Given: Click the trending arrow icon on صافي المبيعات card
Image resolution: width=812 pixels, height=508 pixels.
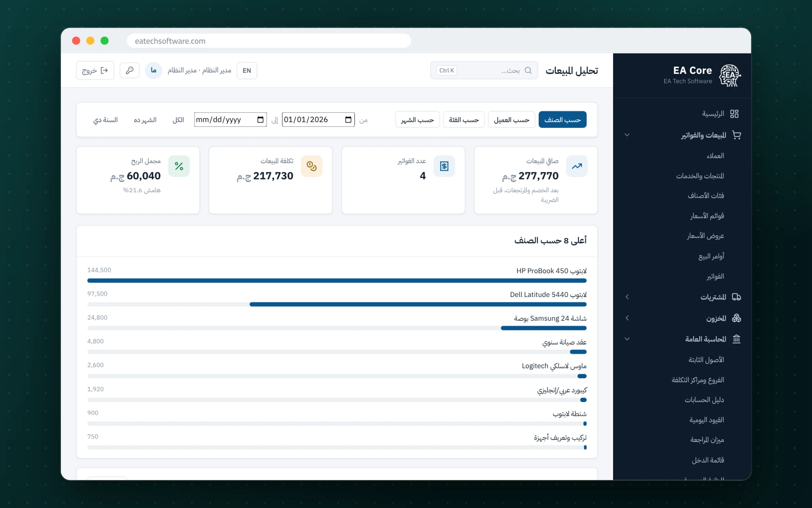Looking at the screenshot, I should tap(577, 166).
